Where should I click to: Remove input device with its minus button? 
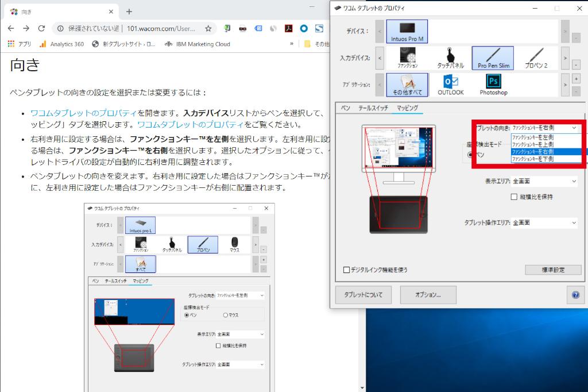click(x=576, y=64)
